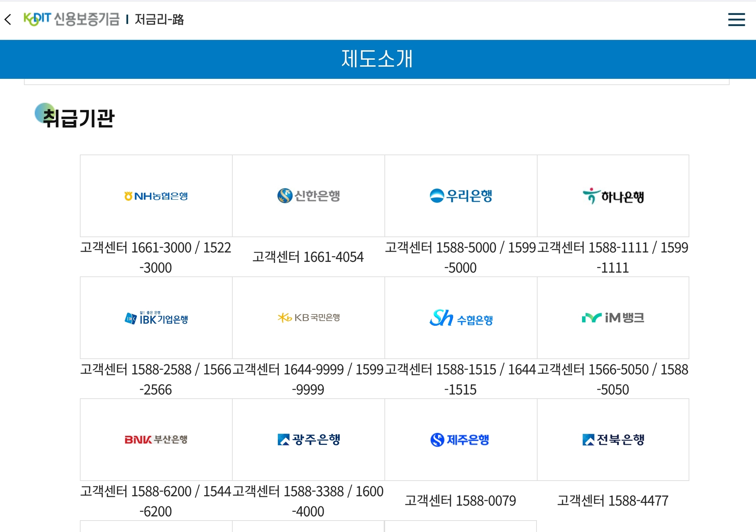The width and height of the screenshot is (756, 532).
Task: Click the KODIT 신용보증기금 logo
Action: click(x=71, y=20)
